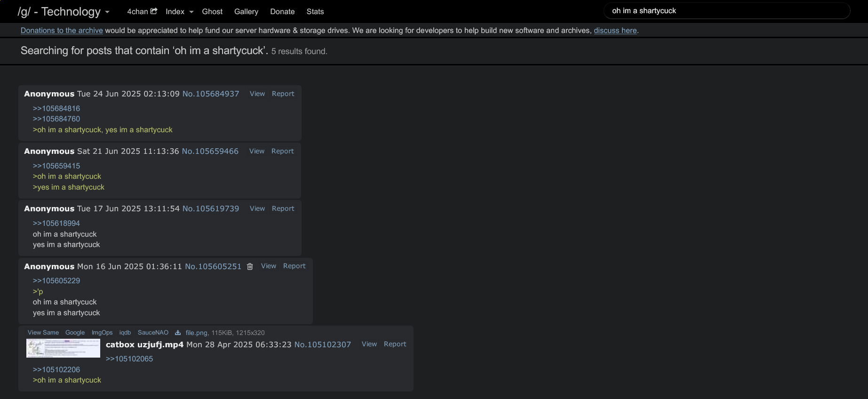This screenshot has width=868, height=399.
Task: Open the file.png filename link
Action: 196,333
